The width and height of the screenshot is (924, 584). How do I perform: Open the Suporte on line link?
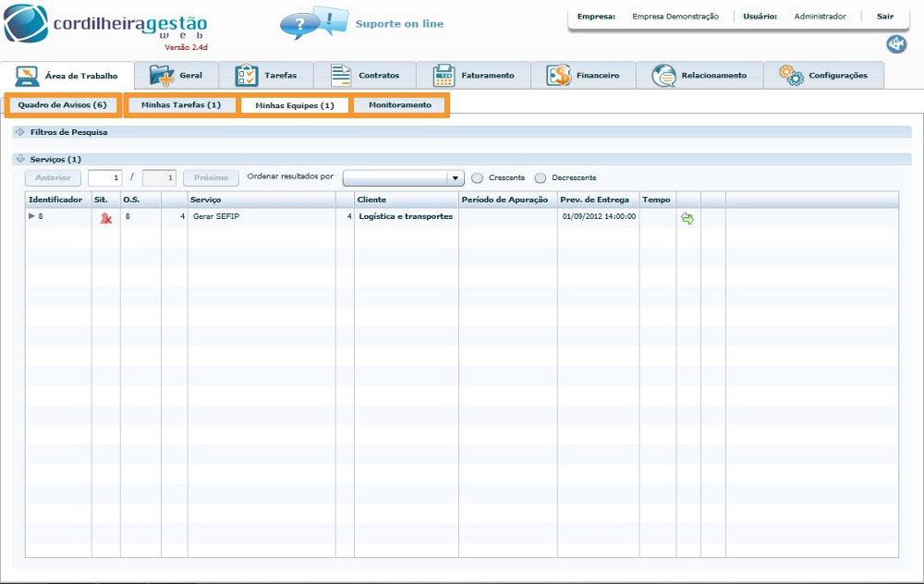pyautogui.click(x=399, y=24)
